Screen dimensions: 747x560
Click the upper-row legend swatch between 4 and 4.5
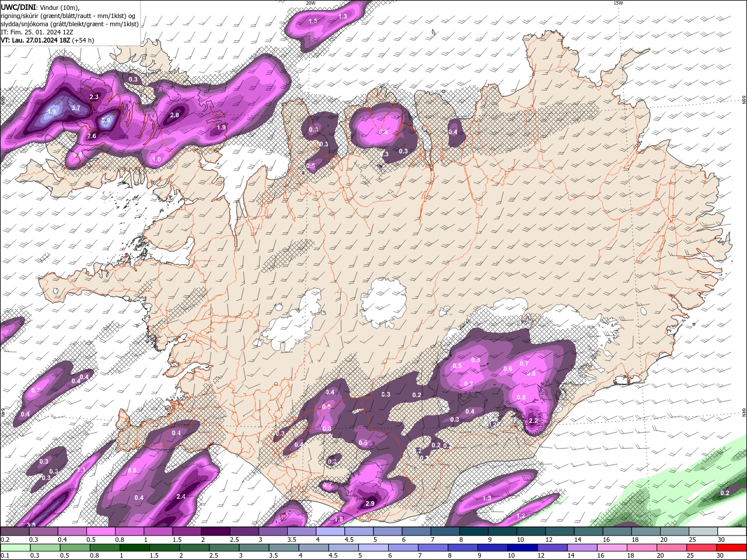pos(330,531)
